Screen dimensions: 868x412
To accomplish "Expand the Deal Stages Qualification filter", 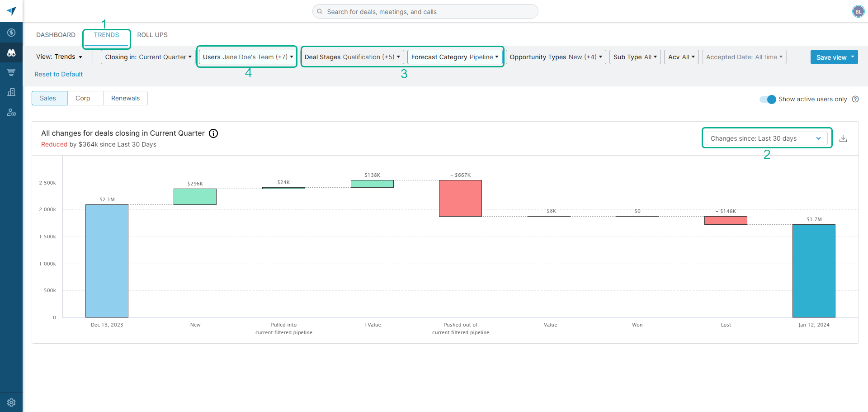I will pyautogui.click(x=352, y=57).
